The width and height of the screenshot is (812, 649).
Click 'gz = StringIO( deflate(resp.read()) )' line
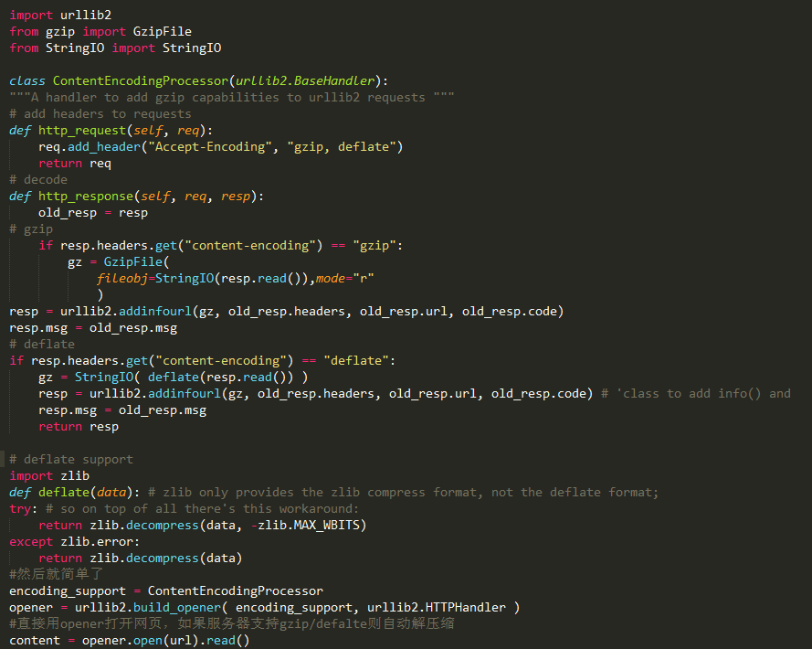pyautogui.click(x=173, y=378)
